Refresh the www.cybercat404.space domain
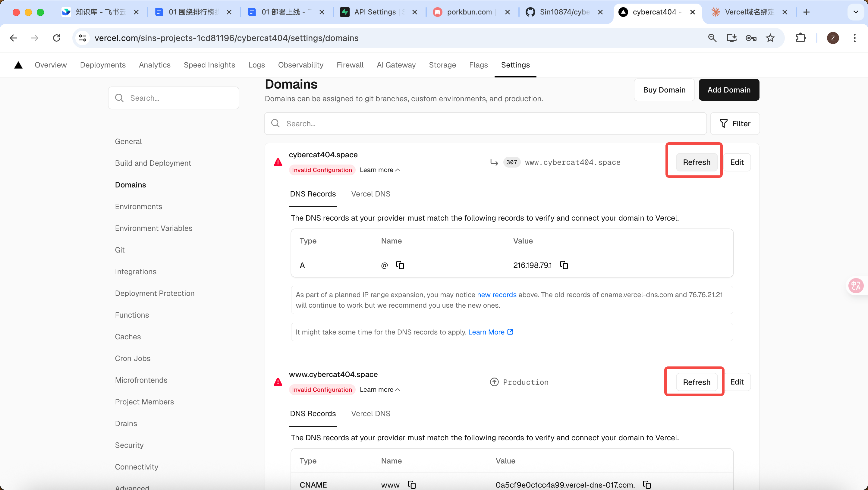The width and height of the screenshot is (868, 490). coord(697,382)
